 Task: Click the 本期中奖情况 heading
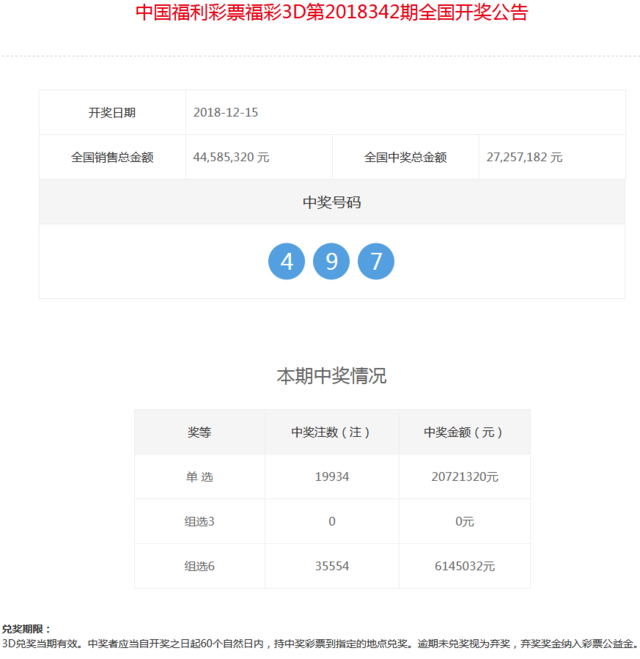pos(332,375)
